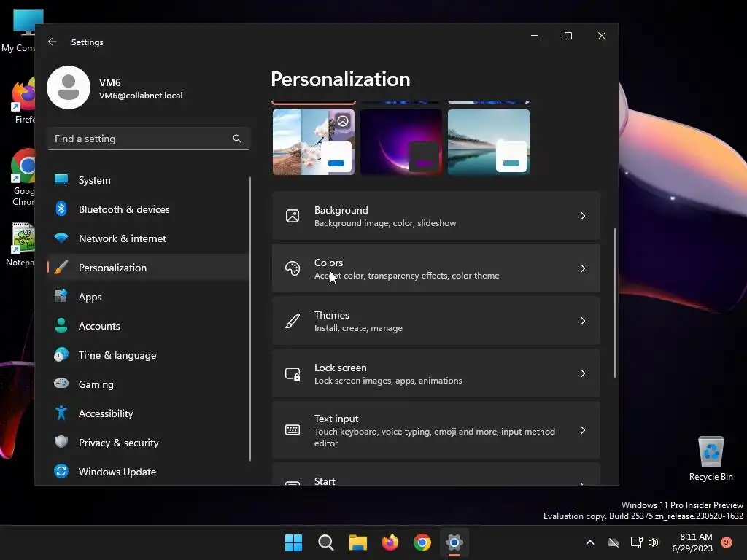Image resolution: width=747 pixels, height=560 pixels.
Task: Expand the Themes row chevron
Action: [583, 321]
